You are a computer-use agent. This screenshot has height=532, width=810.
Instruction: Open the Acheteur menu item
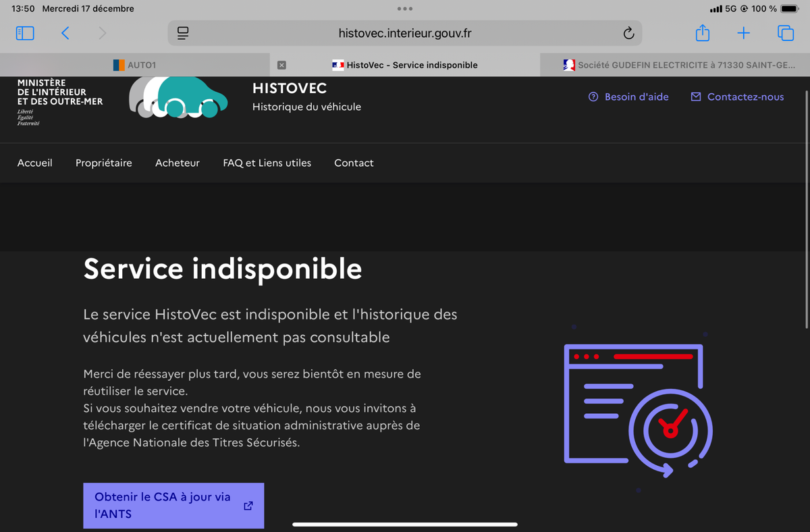coord(178,163)
